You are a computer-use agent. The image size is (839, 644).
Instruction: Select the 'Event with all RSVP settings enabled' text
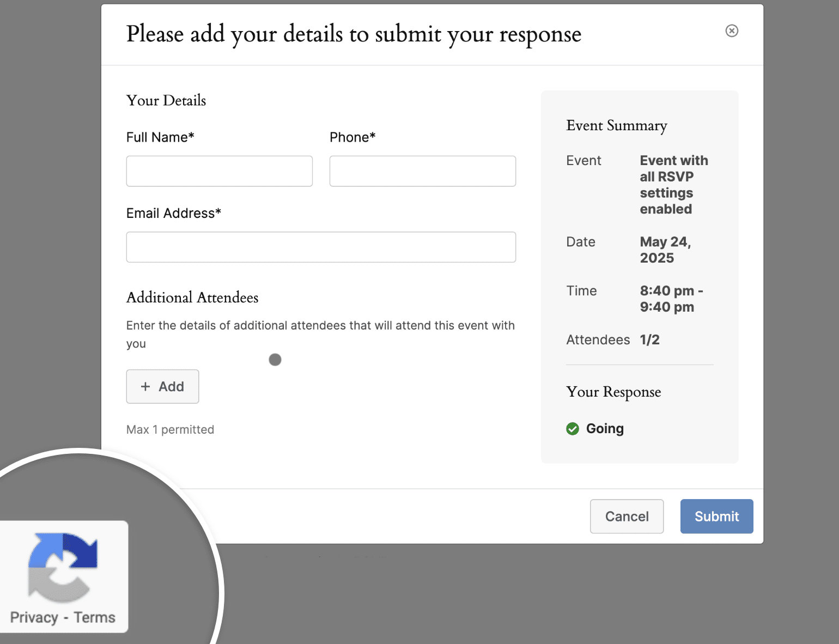coord(674,185)
